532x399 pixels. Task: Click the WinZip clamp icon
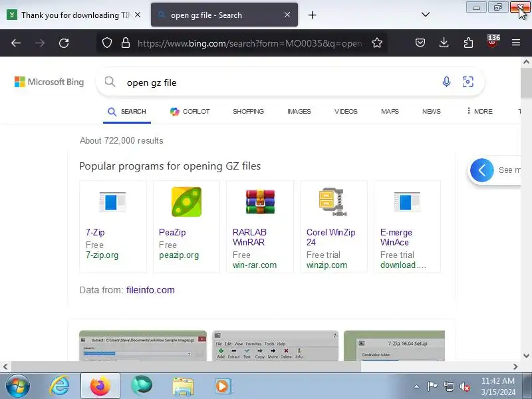334,202
